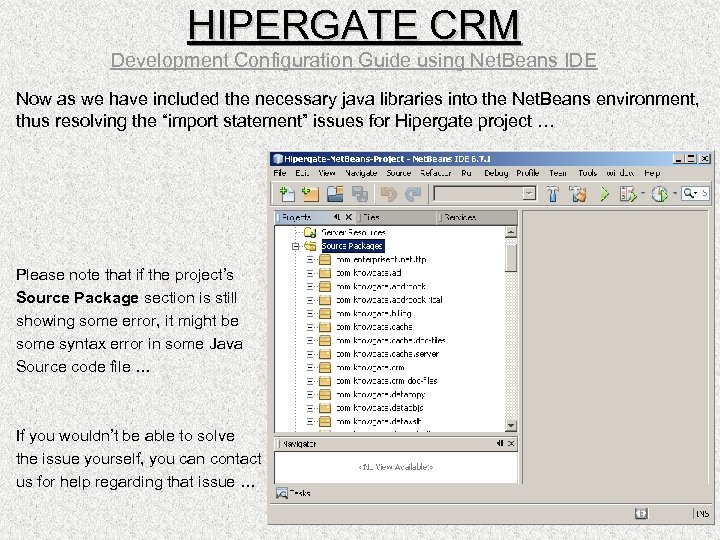Image resolution: width=720 pixels, height=540 pixels.
Task: Expand the com.knowgate.billing package
Action: pyautogui.click(x=310, y=314)
